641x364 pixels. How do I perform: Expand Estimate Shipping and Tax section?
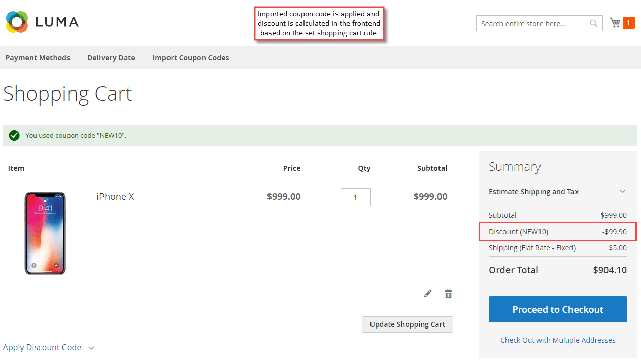(x=558, y=192)
